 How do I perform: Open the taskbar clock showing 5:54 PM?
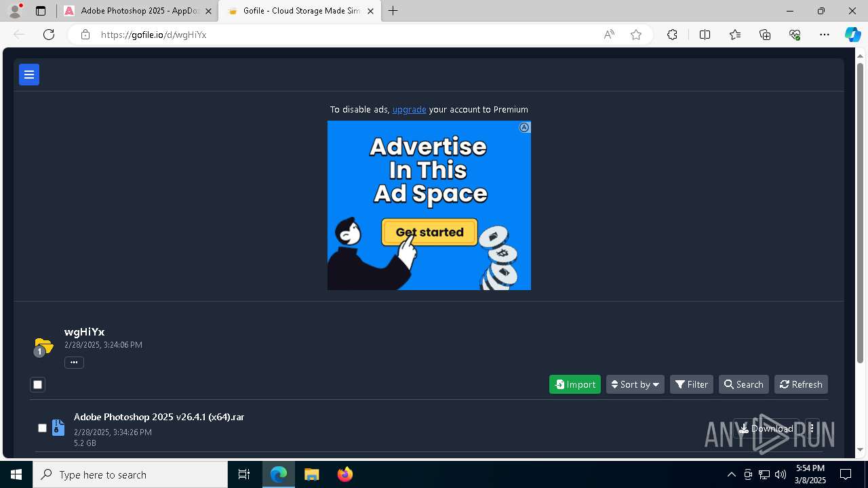point(810,474)
